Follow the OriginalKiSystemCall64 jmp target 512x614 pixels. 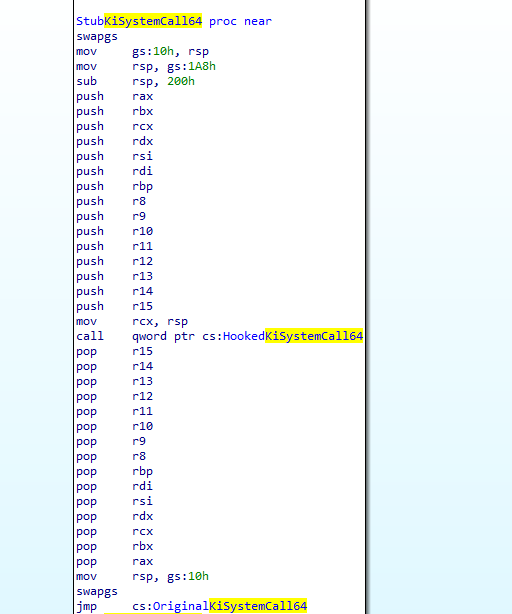(x=230, y=607)
